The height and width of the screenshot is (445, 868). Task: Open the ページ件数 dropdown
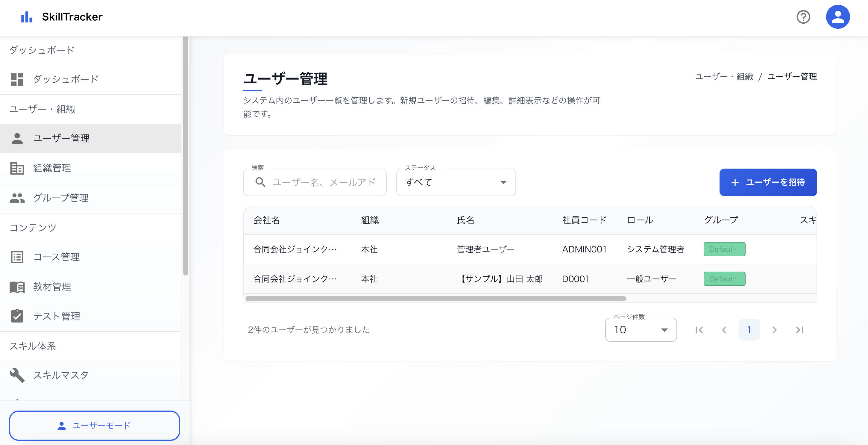tap(641, 330)
